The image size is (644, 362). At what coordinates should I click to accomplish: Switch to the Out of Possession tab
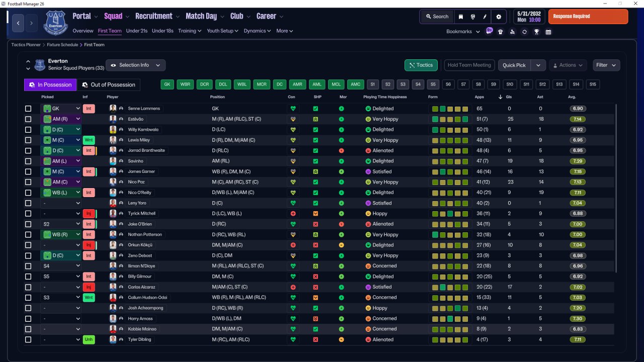point(109,85)
